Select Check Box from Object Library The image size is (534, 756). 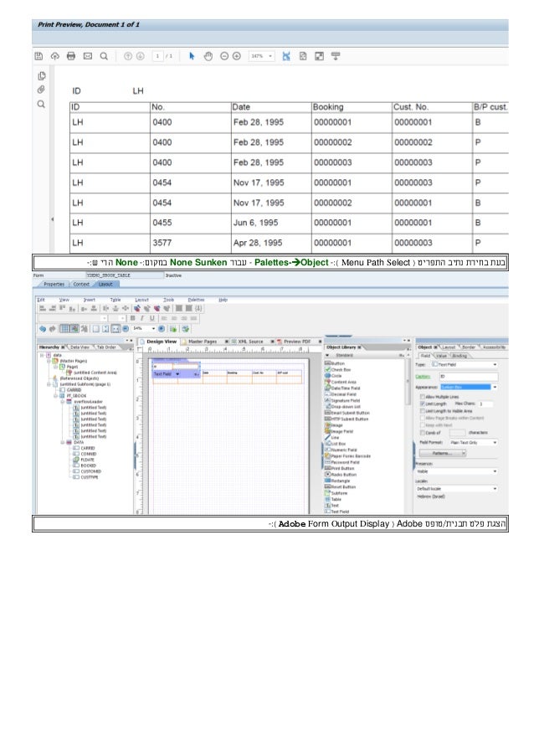click(x=341, y=370)
